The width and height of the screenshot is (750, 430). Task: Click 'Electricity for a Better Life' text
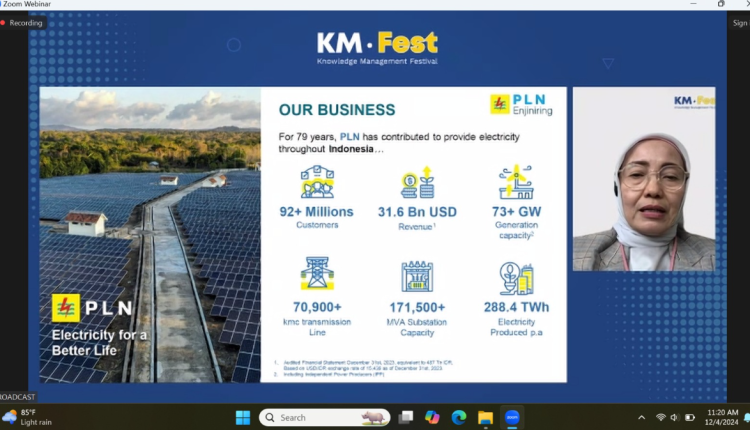tap(99, 342)
